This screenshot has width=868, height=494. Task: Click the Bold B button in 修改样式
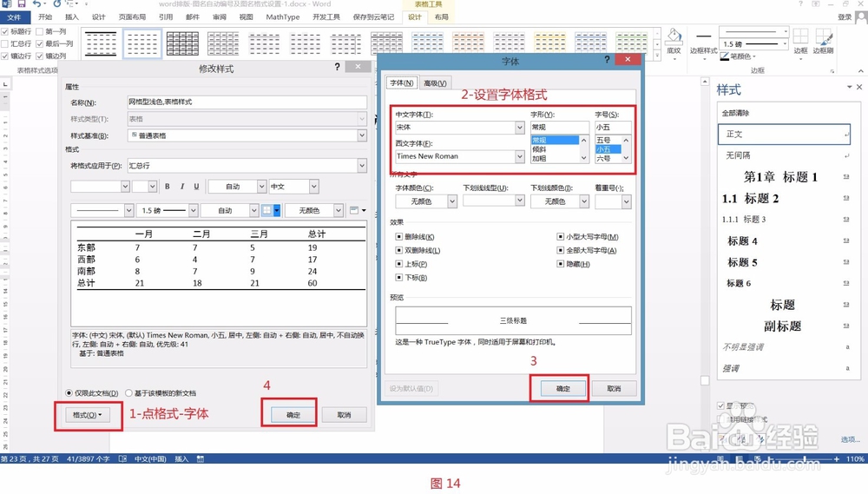pos(168,187)
